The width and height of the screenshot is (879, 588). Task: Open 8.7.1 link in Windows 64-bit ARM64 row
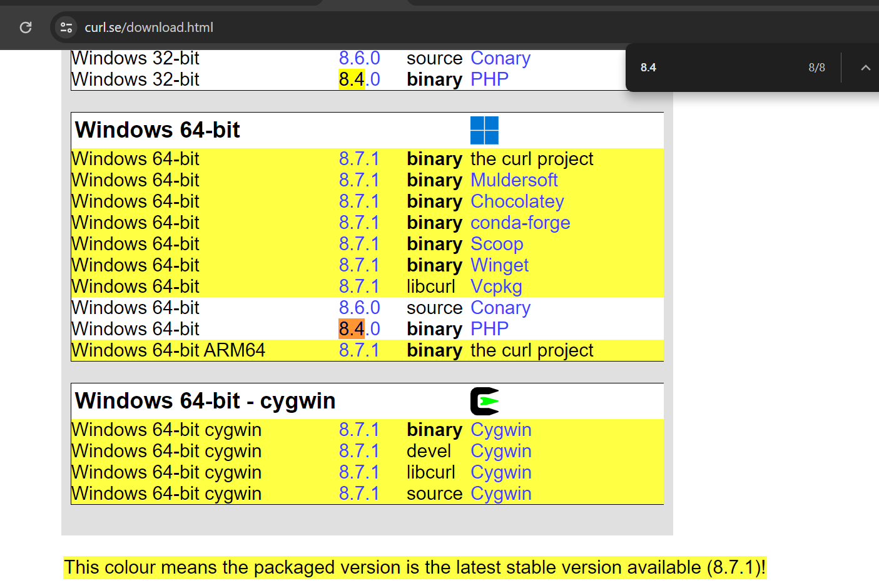[359, 350]
